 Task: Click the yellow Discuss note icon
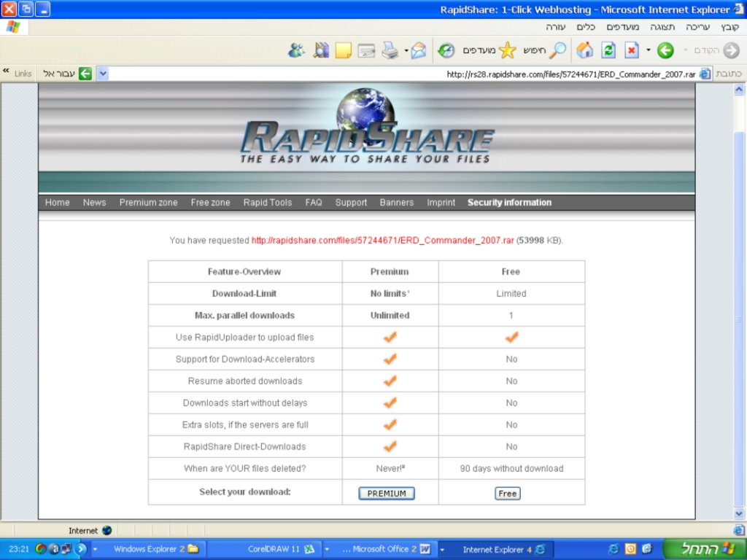[x=343, y=50]
